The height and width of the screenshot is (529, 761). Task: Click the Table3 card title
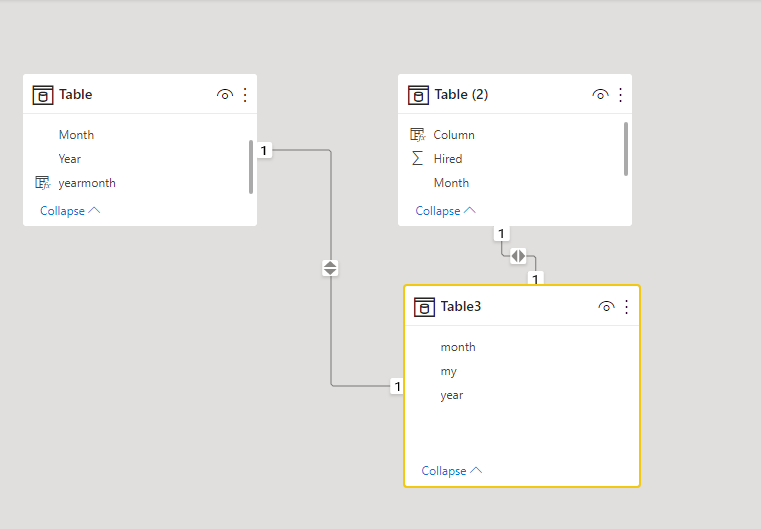[x=461, y=306]
